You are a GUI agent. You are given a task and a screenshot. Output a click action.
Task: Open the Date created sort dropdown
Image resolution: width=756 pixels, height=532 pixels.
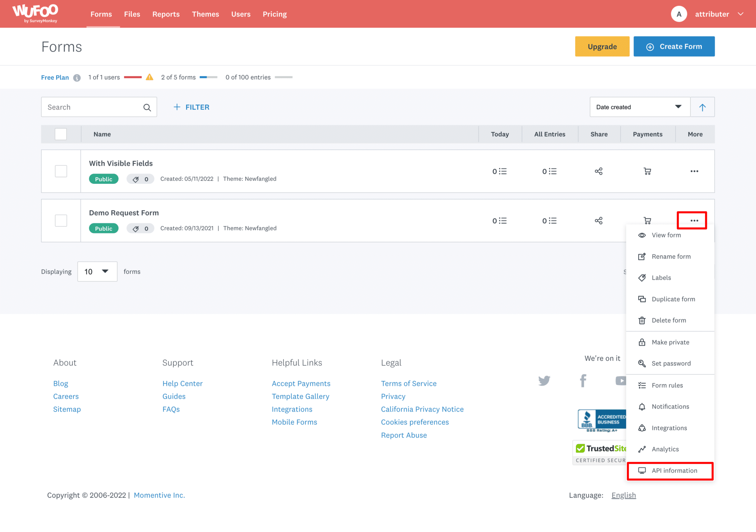click(x=640, y=107)
